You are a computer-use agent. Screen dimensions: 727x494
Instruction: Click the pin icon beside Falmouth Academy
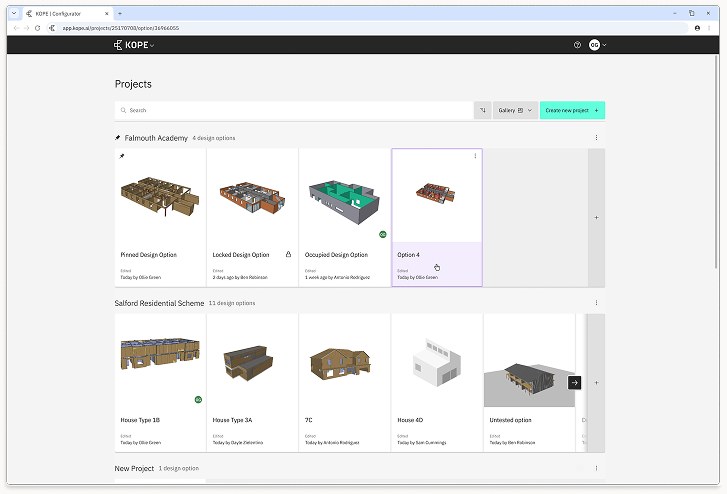(118, 138)
